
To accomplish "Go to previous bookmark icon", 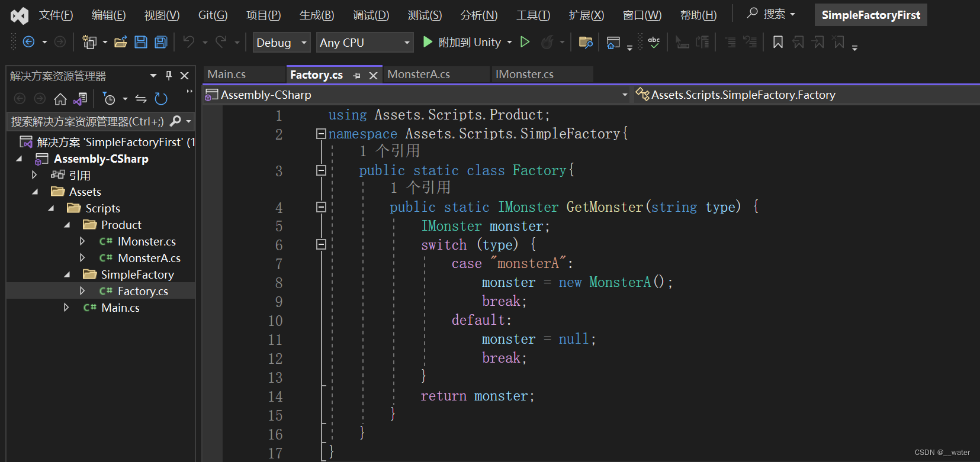I will 798,42.
